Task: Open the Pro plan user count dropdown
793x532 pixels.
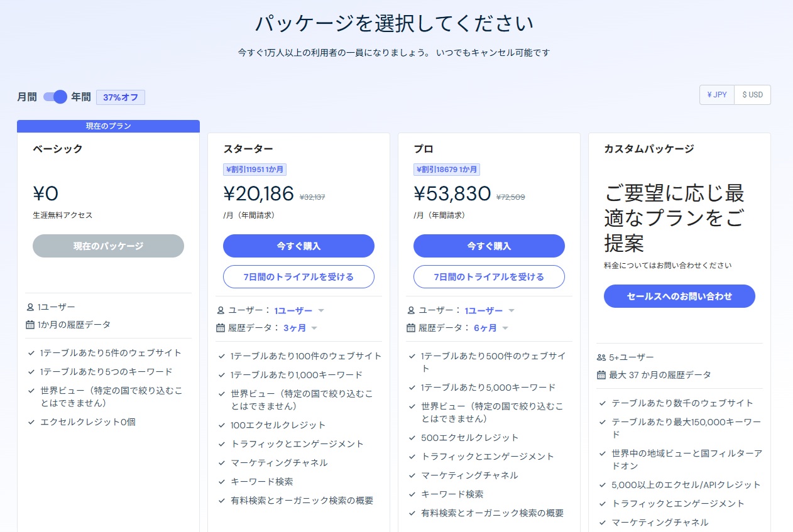Action: point(489,310)
